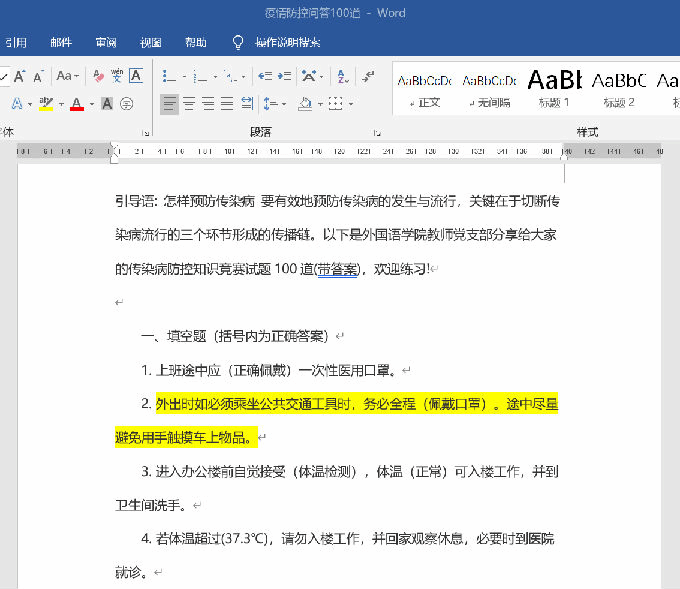Apply the 标题 1 heading style
Image resolution: width=680 pixels, height=589 pixels.
coord(554,88)
